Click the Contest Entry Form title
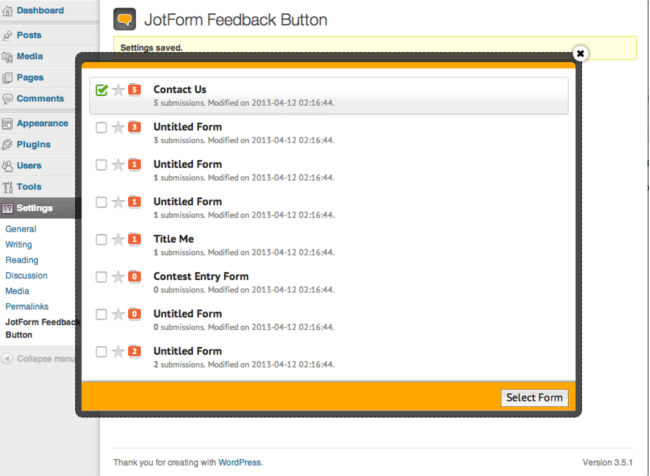 [x=201, y=276]
